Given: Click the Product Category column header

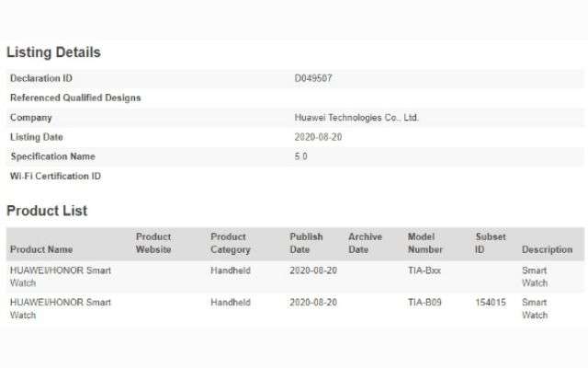Looking at the screenshot, I should click(231, 243).
